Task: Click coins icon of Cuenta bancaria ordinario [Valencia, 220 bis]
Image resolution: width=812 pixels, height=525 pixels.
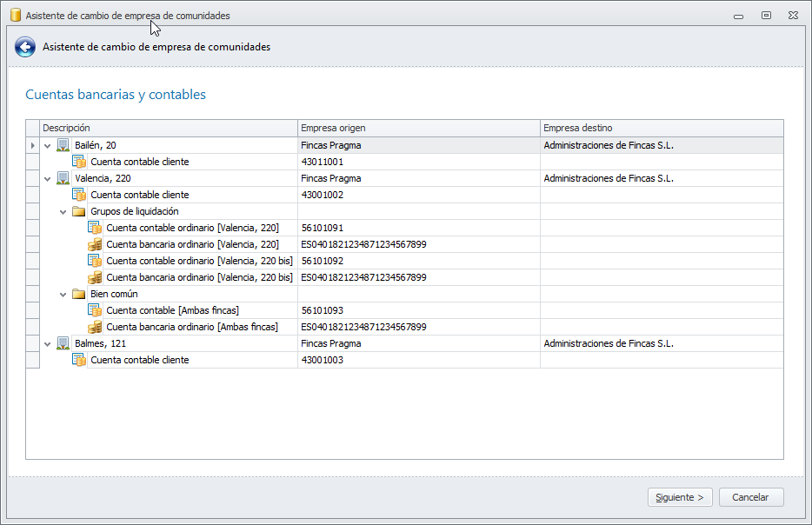Action: pos(95,277)
